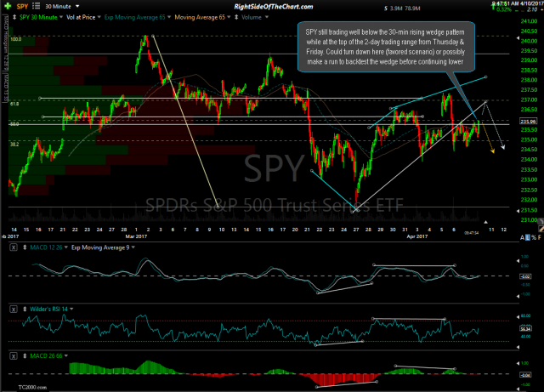The image size is (544, 392).
Task: Click the scale arrow at RSI pane bottom right
Action: (x=518, y=347)
